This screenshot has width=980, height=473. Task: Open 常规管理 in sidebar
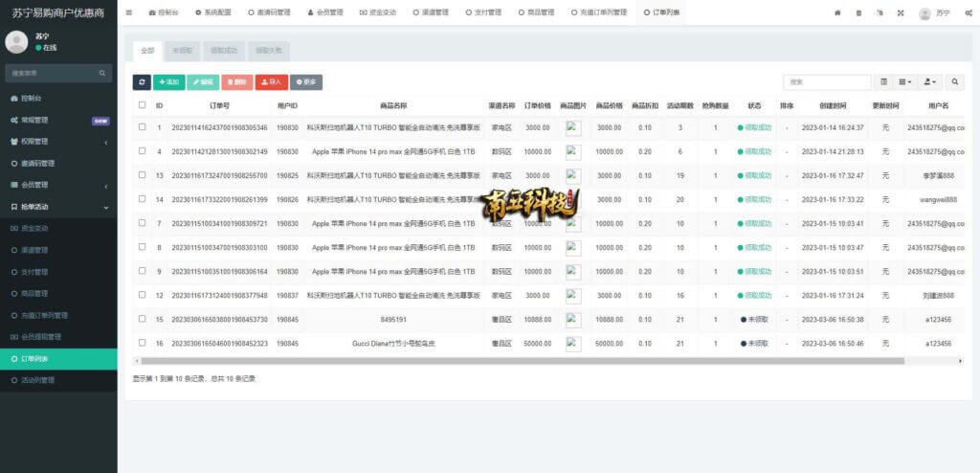33,120
